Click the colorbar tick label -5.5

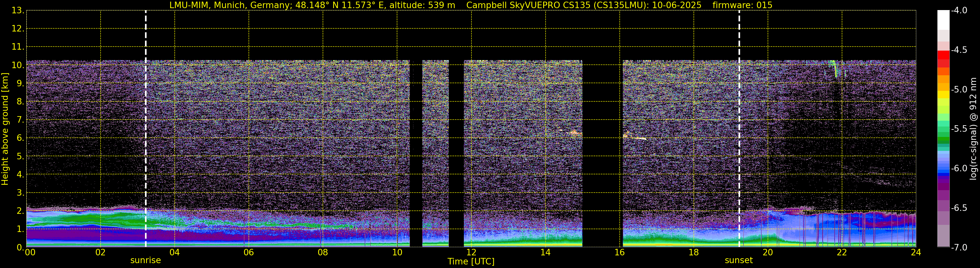click(959, 129)
